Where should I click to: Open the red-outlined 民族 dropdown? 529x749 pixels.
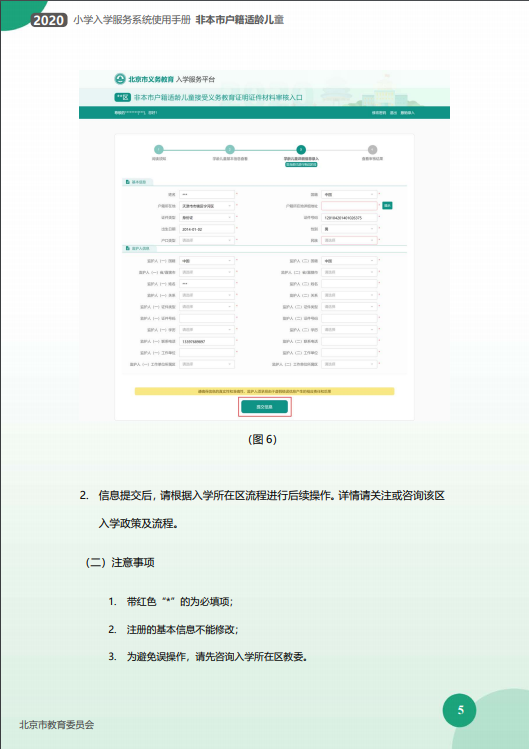349,240
